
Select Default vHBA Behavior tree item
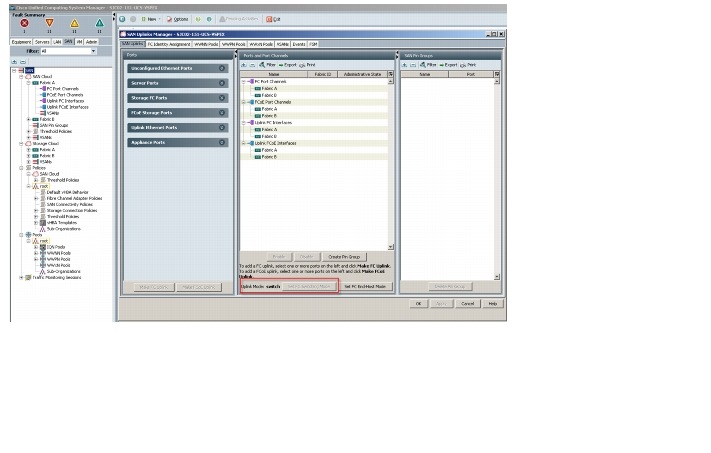pyautogui.click(x=68, y=192)
